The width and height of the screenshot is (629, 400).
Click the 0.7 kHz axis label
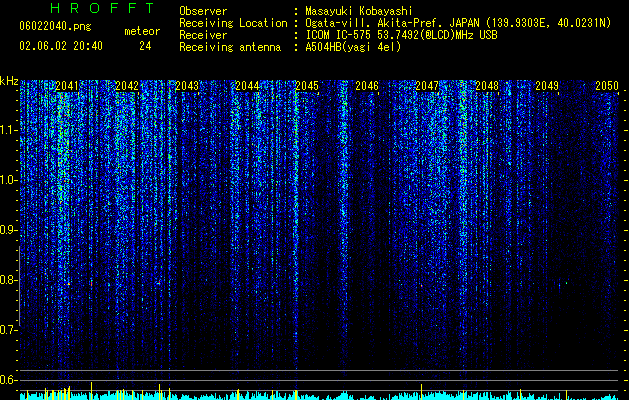coord(9,330)
